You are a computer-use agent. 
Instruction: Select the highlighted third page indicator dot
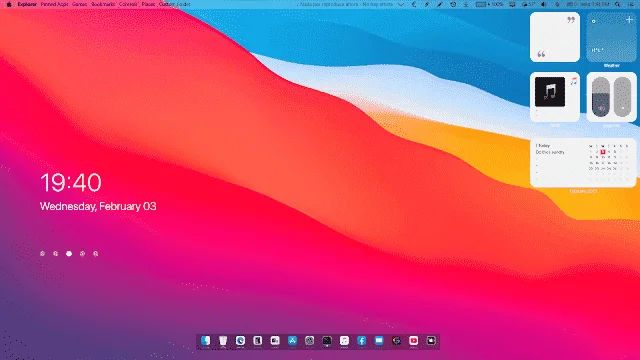click(x=69, y=254)
